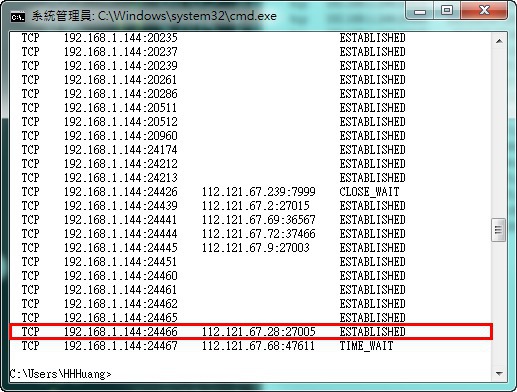The image size is (517, 392).
Task: Click local address 192.168.1.144:24461
Action: pyautogui.click(x=120, y=290)
